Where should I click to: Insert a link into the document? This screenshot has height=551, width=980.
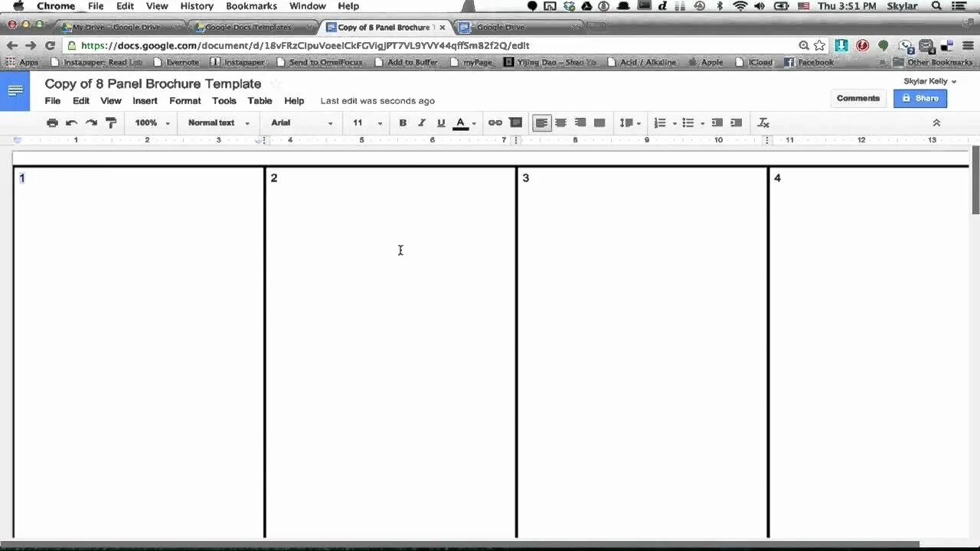(x=495, y=122)
